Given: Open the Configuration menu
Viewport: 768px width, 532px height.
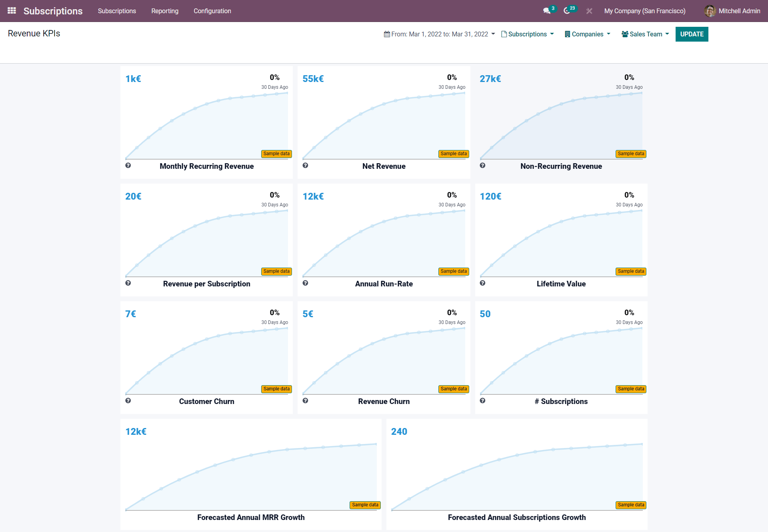Looking at the screenshot, I should 212,10.
